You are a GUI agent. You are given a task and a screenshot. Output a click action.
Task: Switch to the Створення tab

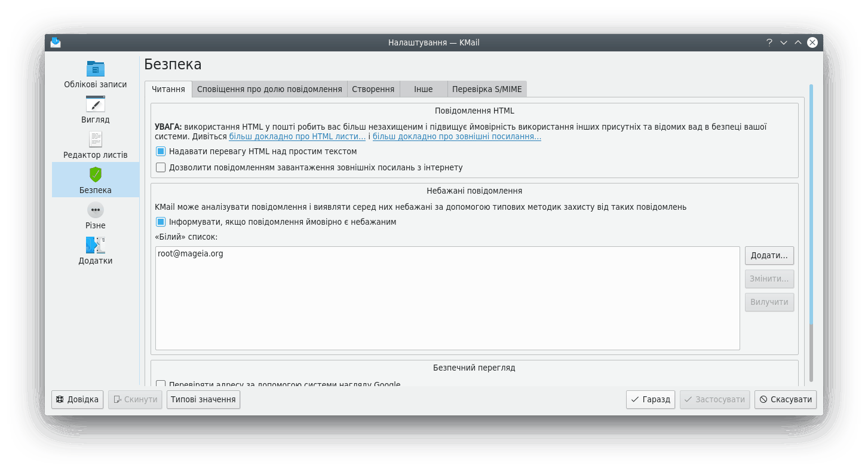[373, 90]
